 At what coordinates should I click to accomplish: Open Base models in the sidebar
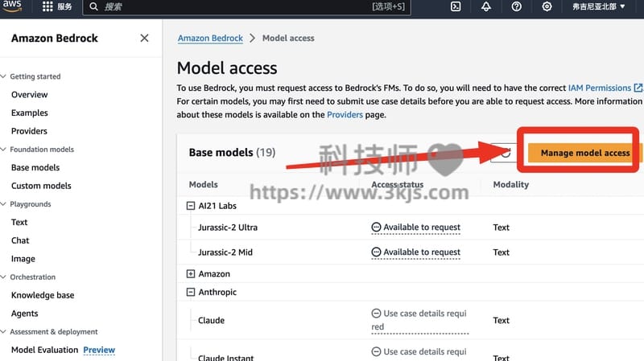[x=35, y=168]
